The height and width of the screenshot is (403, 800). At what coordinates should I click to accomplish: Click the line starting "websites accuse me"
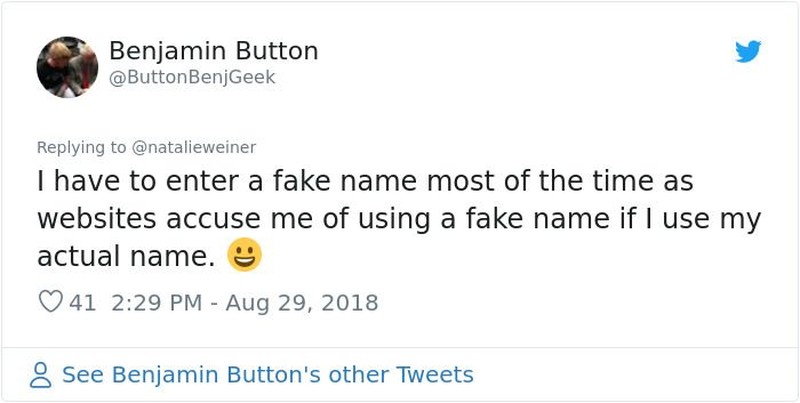(x=398, y=219)
